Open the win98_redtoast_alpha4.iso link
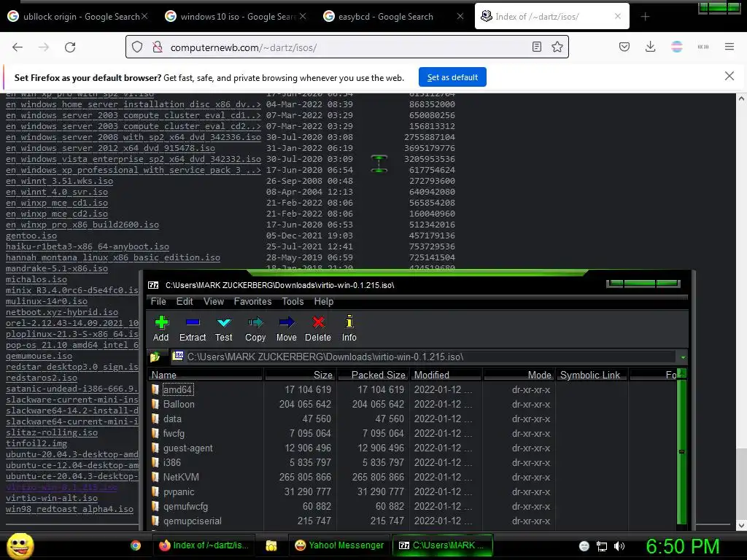The width and height of the screenshot is (747, 560). tap(69, 508)
